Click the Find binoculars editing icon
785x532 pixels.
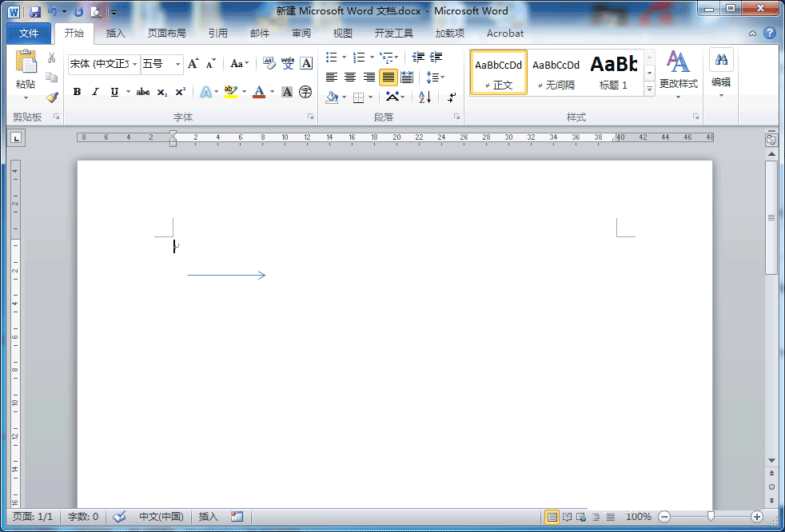pos(721,60)
